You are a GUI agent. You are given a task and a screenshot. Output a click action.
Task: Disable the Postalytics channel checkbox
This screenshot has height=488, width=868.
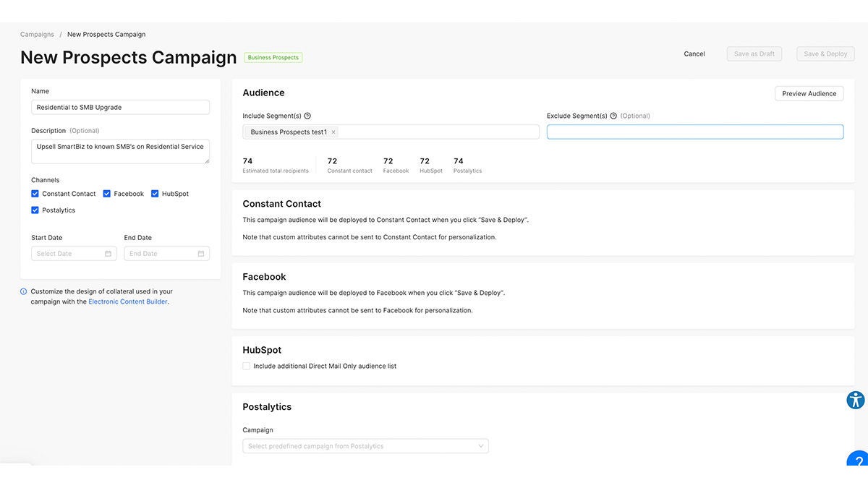(35, 210)
